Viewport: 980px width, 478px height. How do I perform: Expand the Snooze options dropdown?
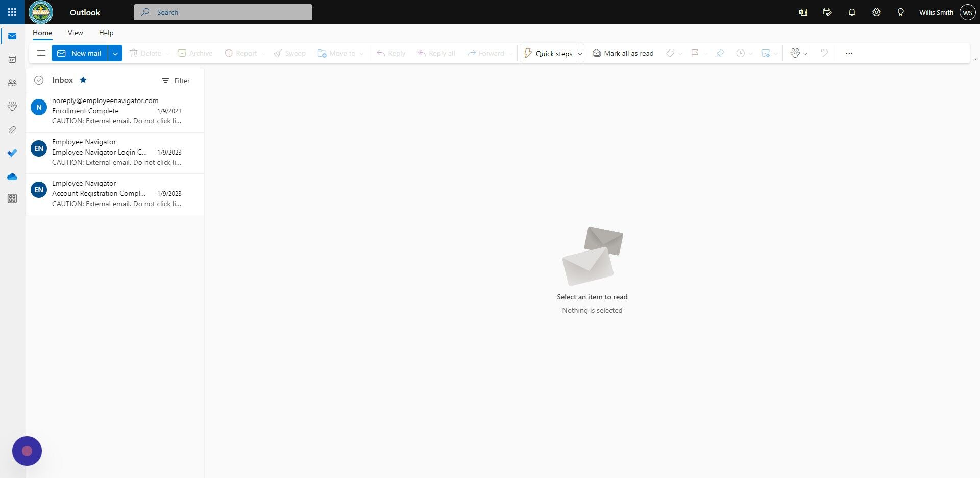pos(750,53)
